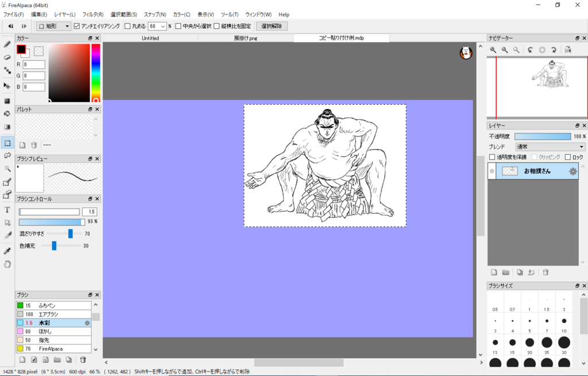Screen dimensions: 588x376
Task: Click the navigator flip horizontal icon
Action: click(x=567, y=50)
